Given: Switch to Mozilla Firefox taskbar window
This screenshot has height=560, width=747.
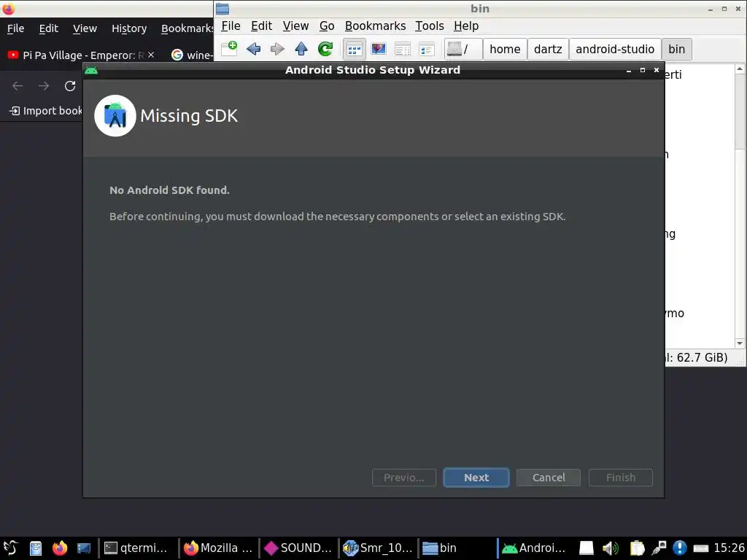Looking at the screenshot, I should (219, 548).
